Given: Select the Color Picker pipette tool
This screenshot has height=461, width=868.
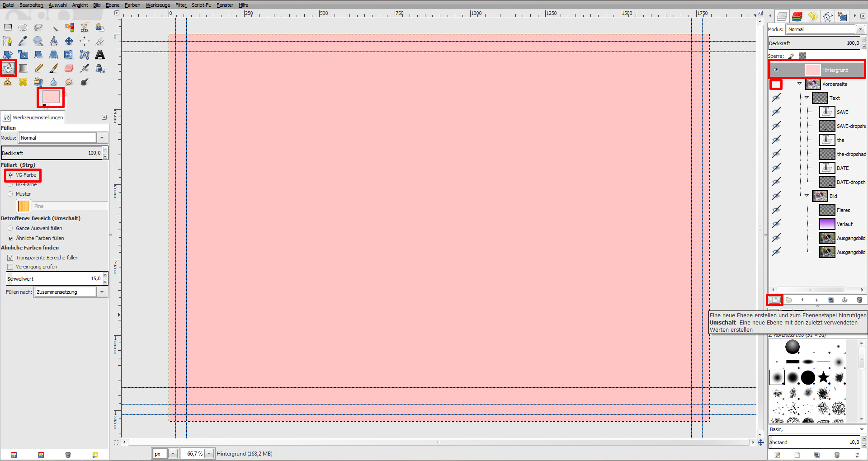Looking at the screenshot, I should click(x=23, y=41).
